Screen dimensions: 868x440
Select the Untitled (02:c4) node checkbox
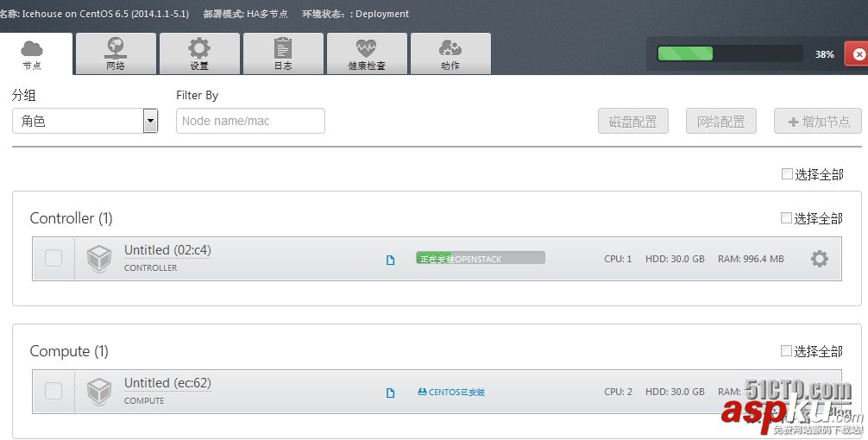[x=53, y=258]
